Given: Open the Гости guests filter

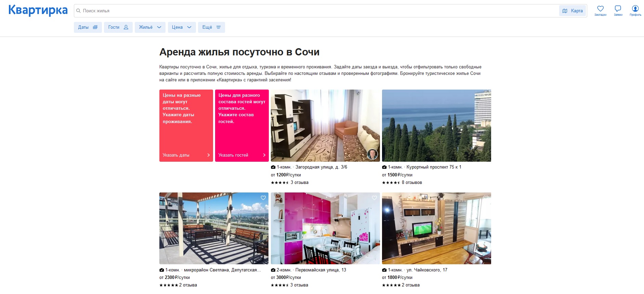Looking at the screenshot, I should [x=118, y=27].
